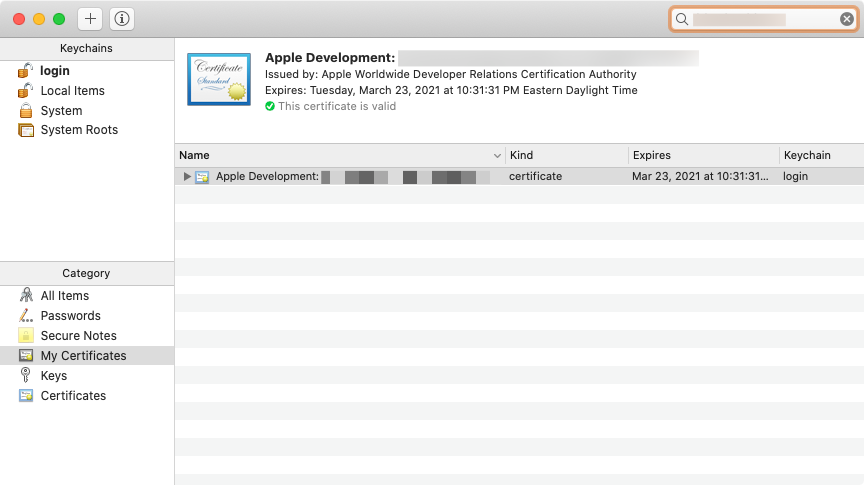Select the System keychain lock icon
The height and width of the screenshot is (485, 864).
pyautogui.click(x=25, y=111)
